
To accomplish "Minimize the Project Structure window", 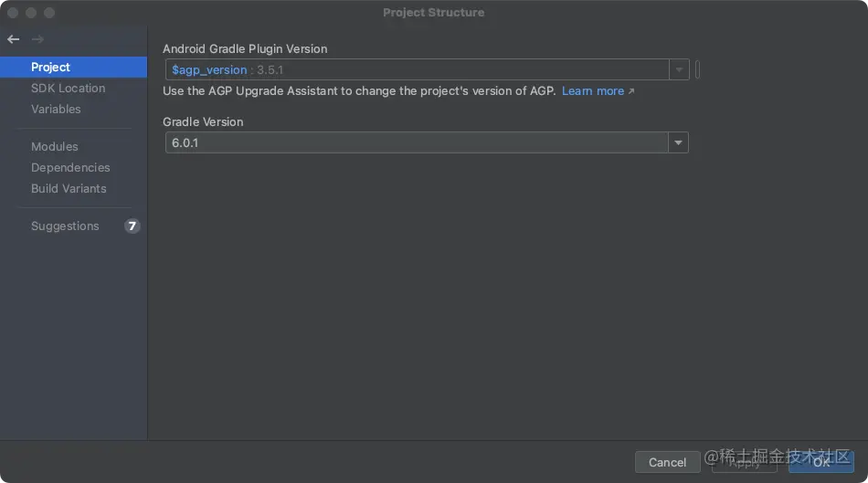I will [x=30, y=13].
